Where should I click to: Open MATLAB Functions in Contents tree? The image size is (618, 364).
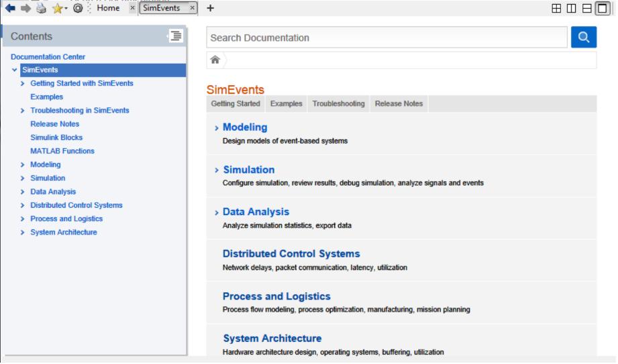tap(62, 151)
